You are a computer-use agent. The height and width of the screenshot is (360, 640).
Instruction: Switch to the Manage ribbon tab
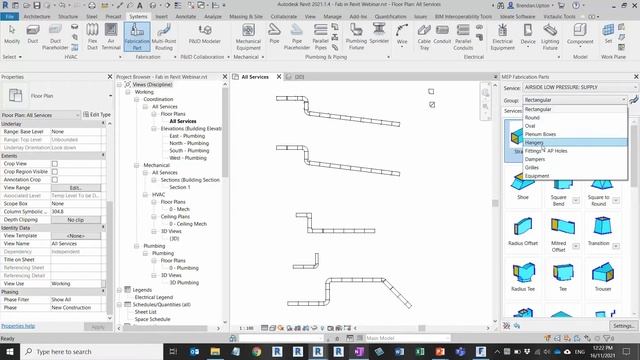pyautogui.click(x=332, y=16)
